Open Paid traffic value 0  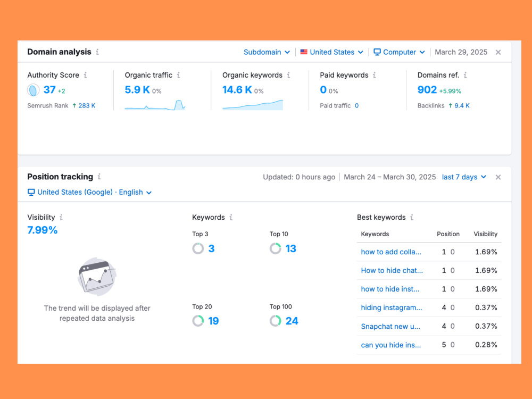(356, 105)
